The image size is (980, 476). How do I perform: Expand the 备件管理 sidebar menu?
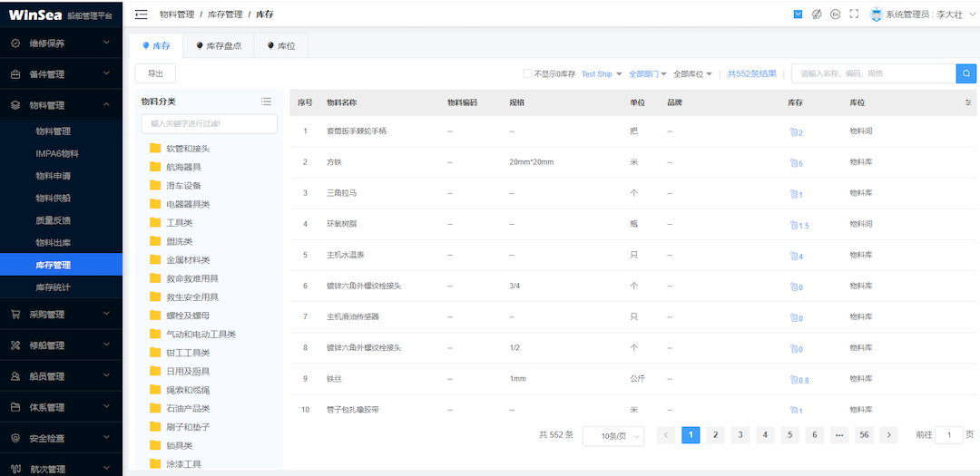[x=62, y=73]
